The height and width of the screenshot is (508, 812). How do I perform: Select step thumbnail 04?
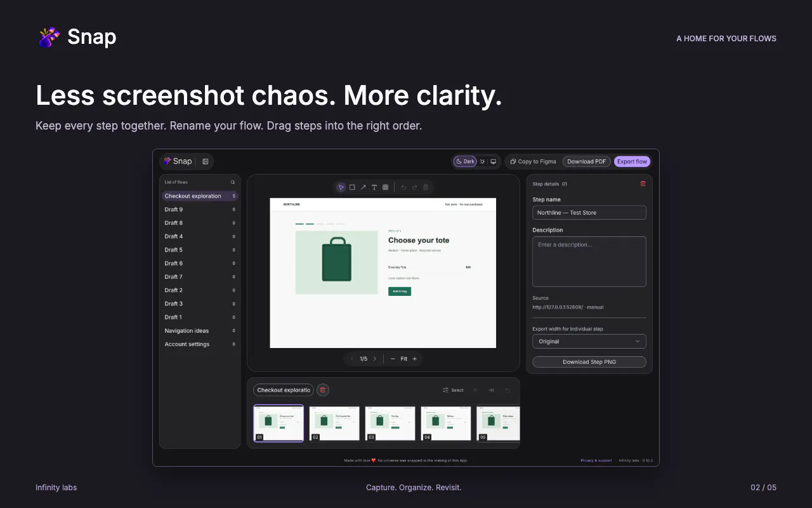tap(446, 424)
